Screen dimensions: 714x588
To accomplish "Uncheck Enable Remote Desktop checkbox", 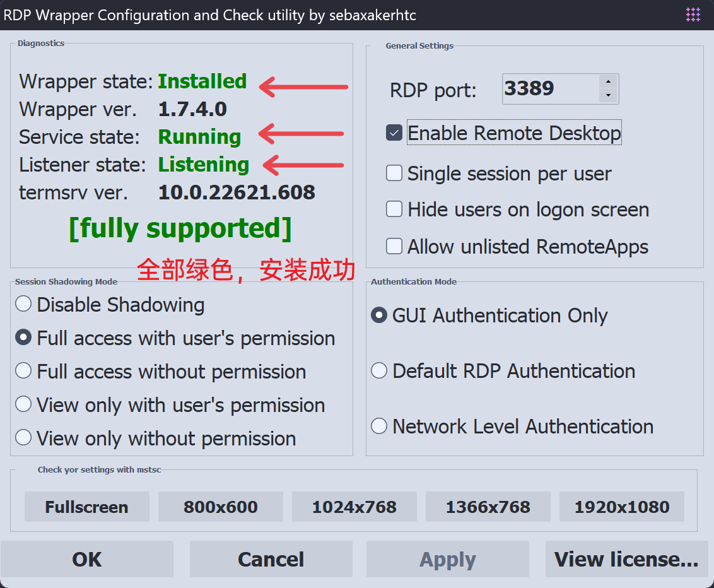I will click(x=394, y=133).
